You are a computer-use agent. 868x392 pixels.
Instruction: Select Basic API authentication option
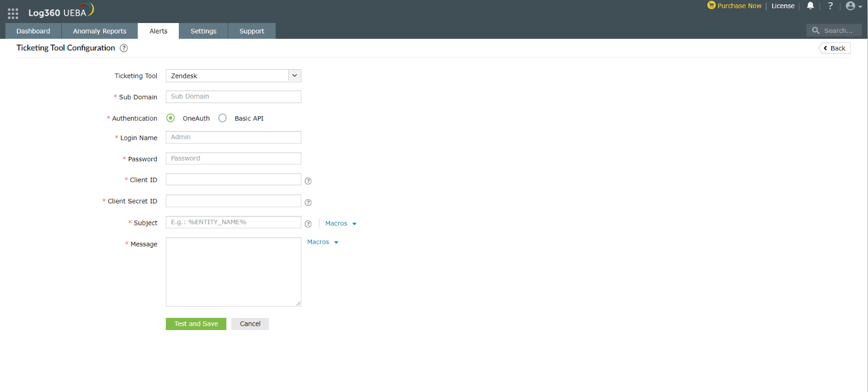coord(222,118)
